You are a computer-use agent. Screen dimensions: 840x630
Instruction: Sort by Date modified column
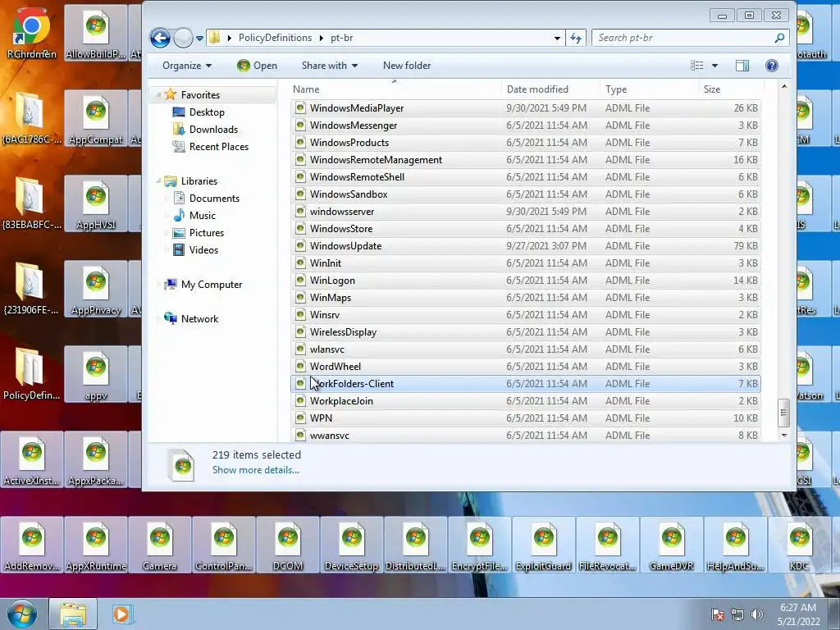click(x=550, y=89)
